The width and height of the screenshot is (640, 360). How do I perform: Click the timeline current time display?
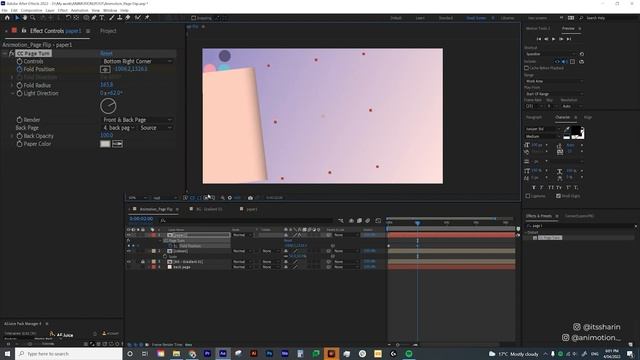141,219
